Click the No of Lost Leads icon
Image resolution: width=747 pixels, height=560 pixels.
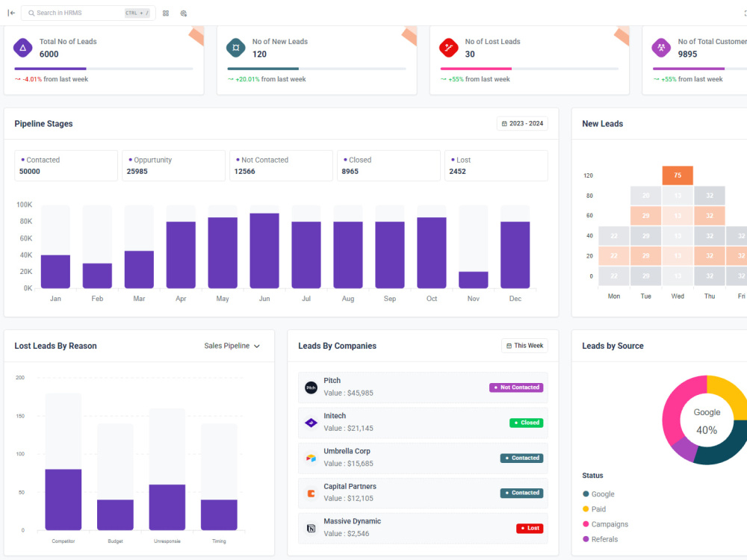tap(448, 48)
